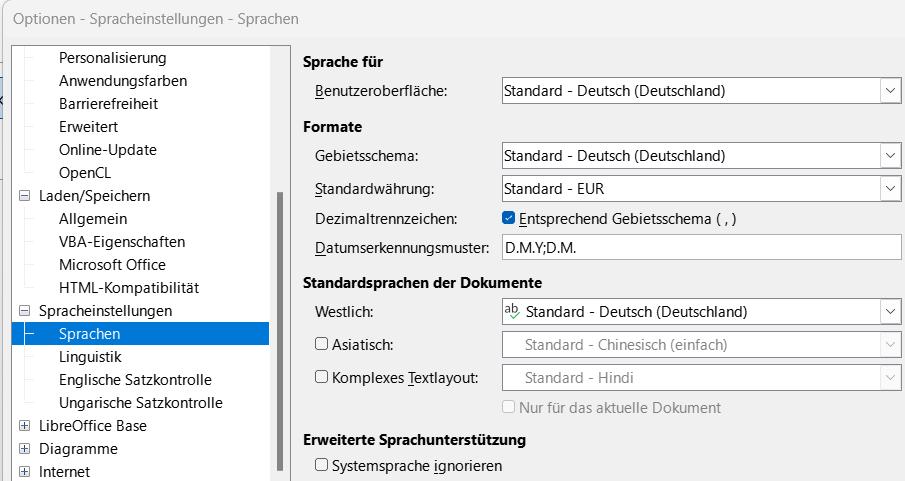
Task: Open the Standardwährung dropdown
Action: [890, 188]
